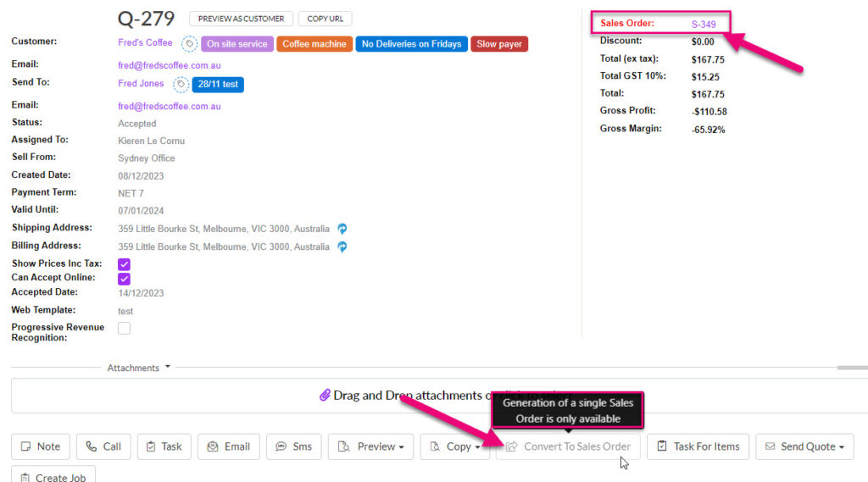Click the Coffee machine tag
Image resolution: width=868 pixels, height=482 pixels.
tap(314, 44)
